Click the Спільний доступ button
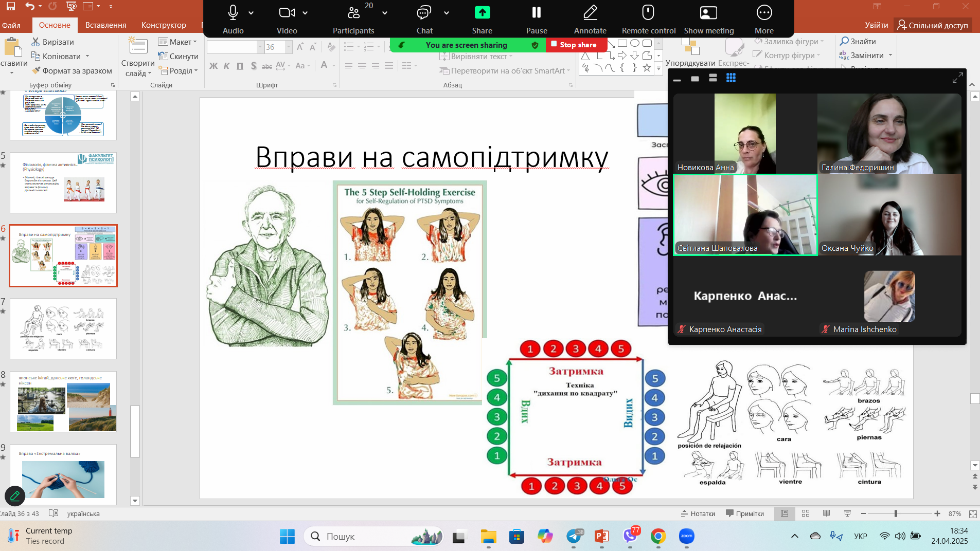 click(x=933, y=25)
